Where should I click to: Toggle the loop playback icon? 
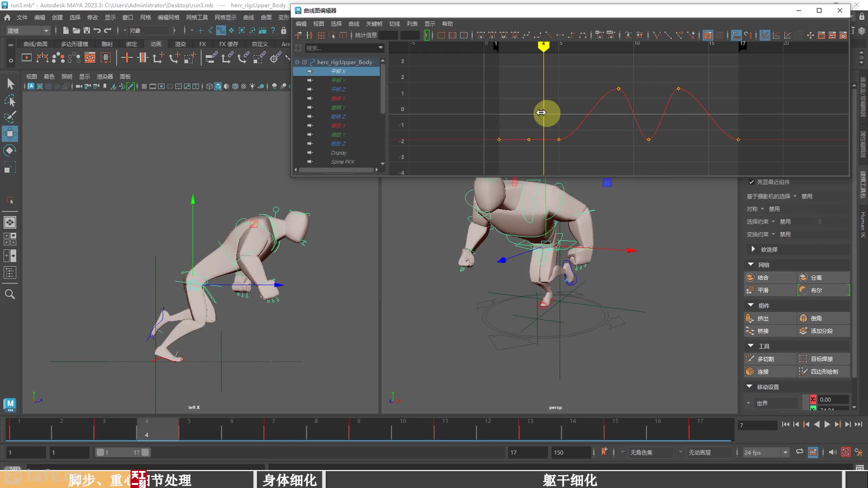800,452
